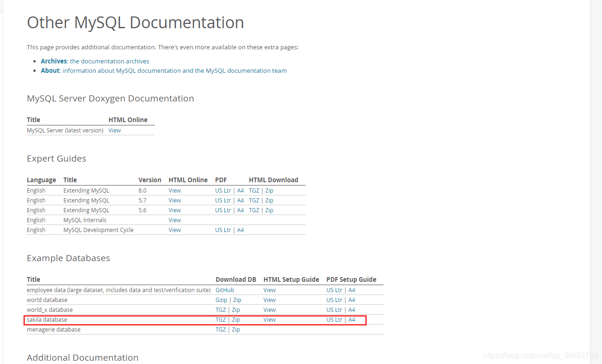
Task: Open sakila database A4 setup PDF
Action: pos(352,320)
